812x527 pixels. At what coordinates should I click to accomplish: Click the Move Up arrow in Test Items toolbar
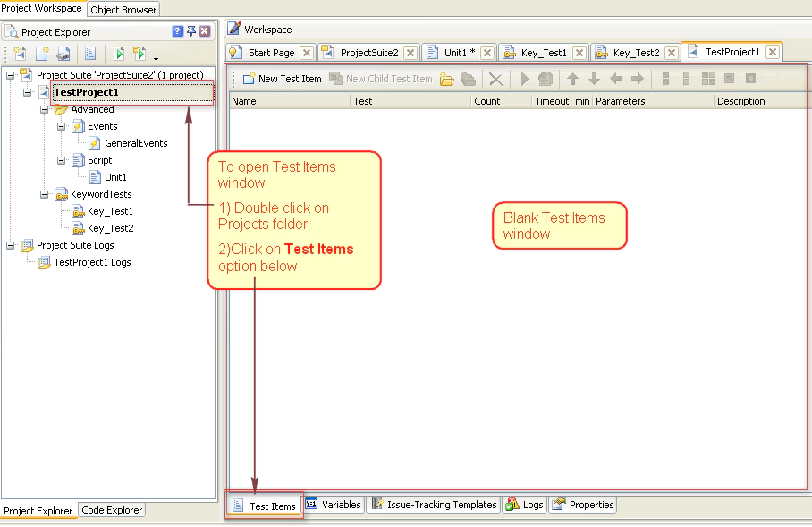tap(572, 79)
